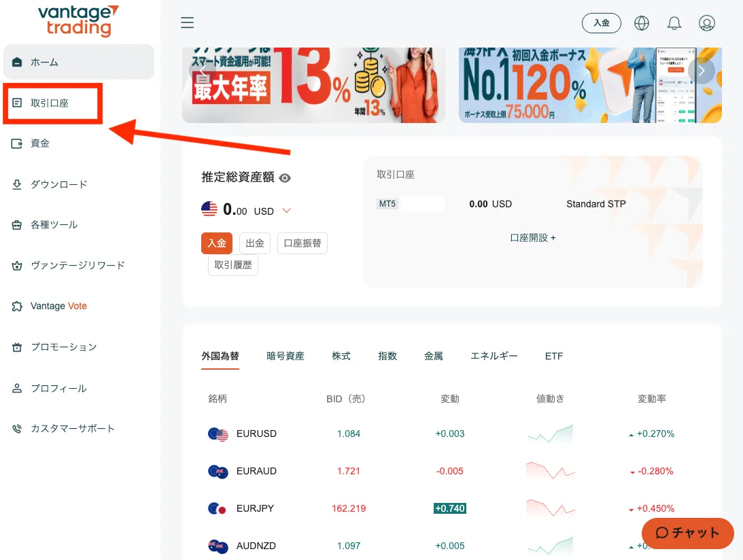
Task: Click the MT5 account tag
Action: tap(387, 204)
